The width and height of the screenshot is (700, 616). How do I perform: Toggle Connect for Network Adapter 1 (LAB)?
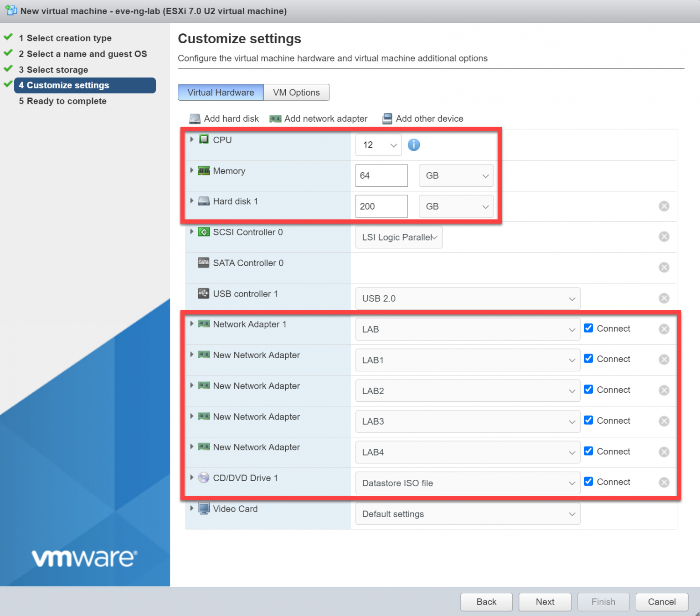click(588, 328)
